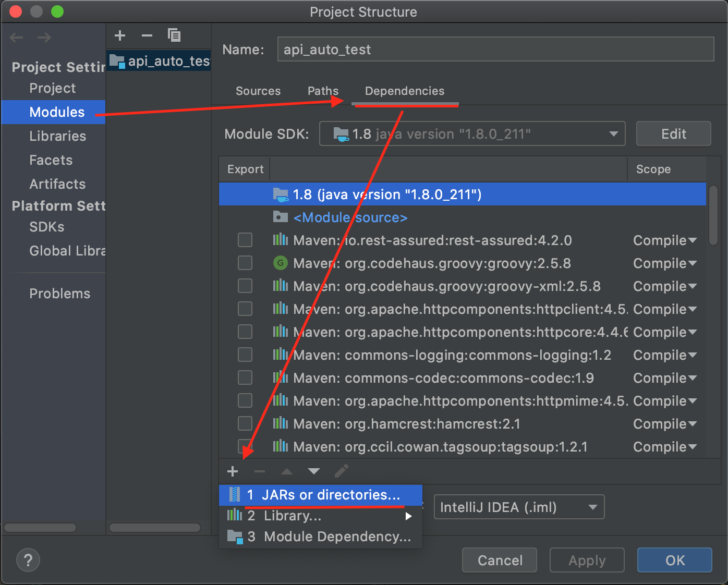Image resolution: width=728 pixels, height=585 pixels.
Task: Toggle export checkbox for rest-assured dependency
Action: coord(245,240)
